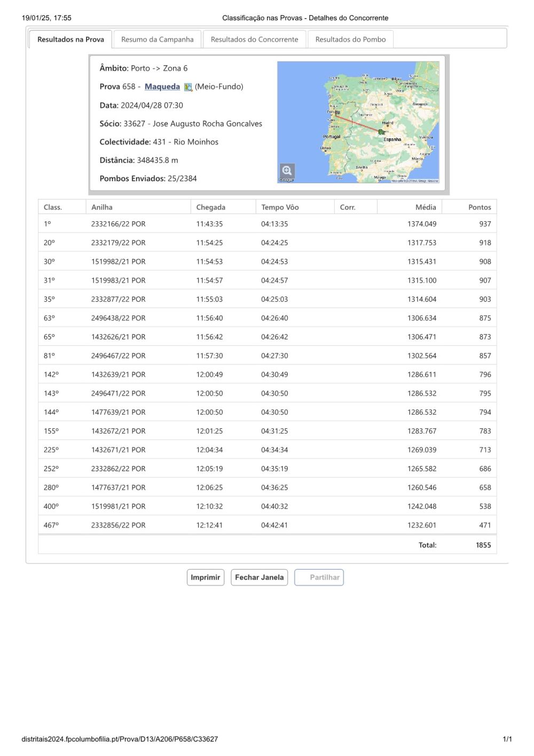Click the Média column header
Screen dimensions: 534x756
click(x=425, y=207)
